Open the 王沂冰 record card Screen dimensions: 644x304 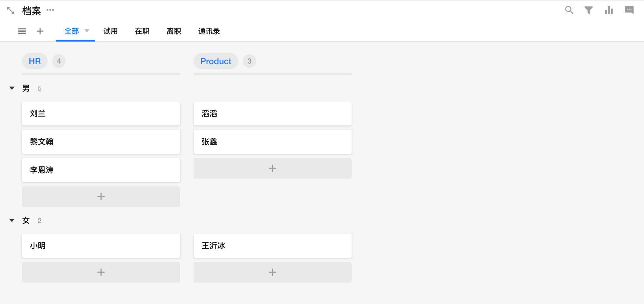[272, 246]
